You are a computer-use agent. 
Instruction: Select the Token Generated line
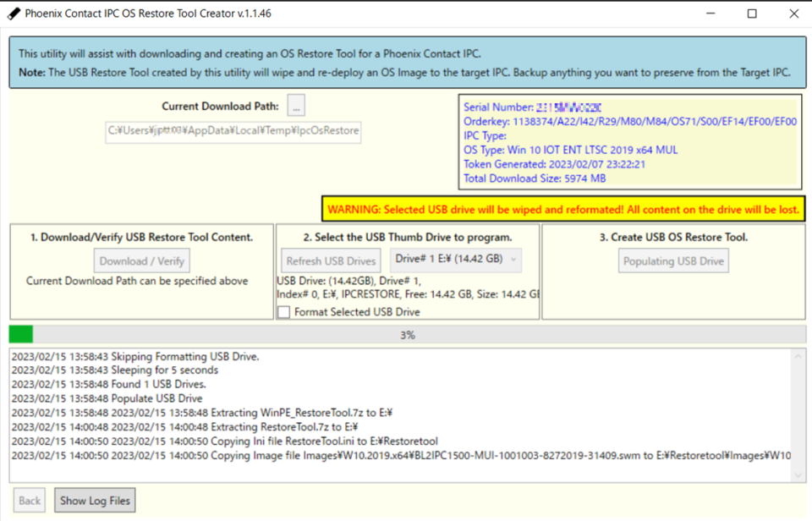554,164
